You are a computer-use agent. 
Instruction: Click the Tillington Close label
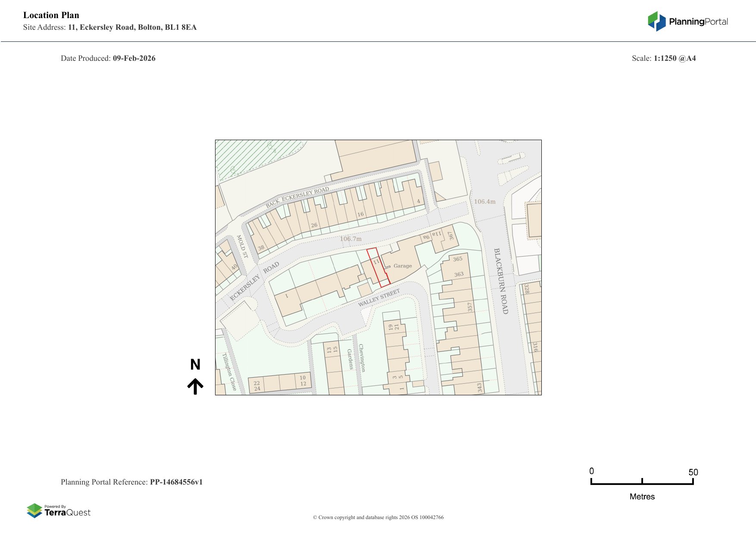coord(229,372)
